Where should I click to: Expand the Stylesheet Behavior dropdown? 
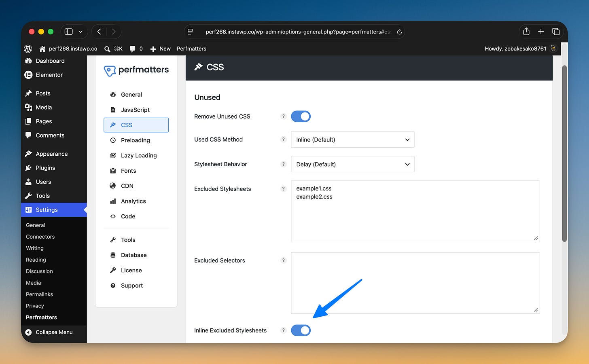point(353,164)
